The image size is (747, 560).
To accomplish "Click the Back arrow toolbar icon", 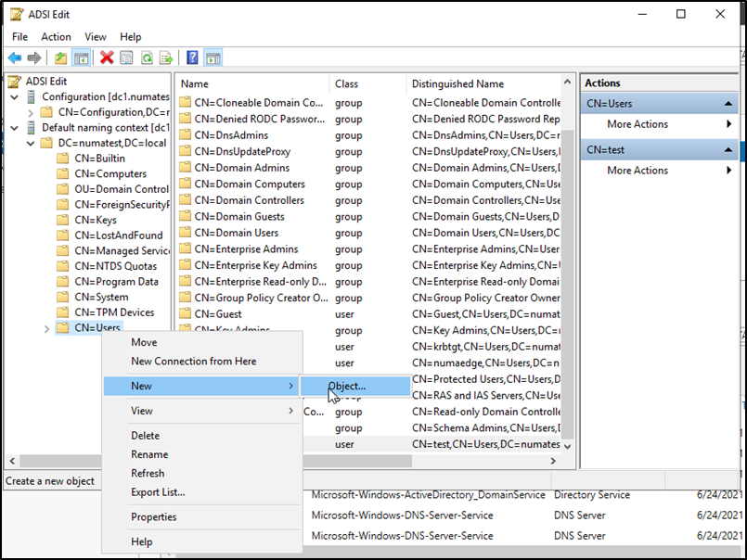I will 15,57.
